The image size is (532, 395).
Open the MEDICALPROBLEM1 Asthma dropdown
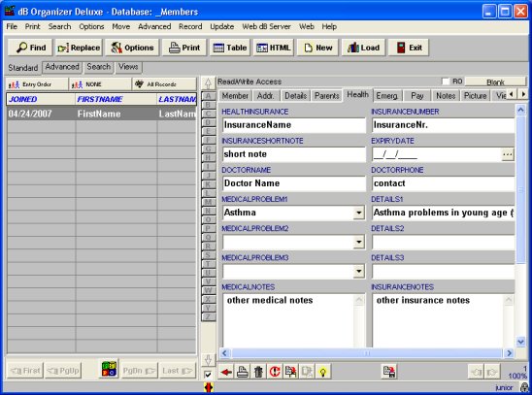coord(358,213)
